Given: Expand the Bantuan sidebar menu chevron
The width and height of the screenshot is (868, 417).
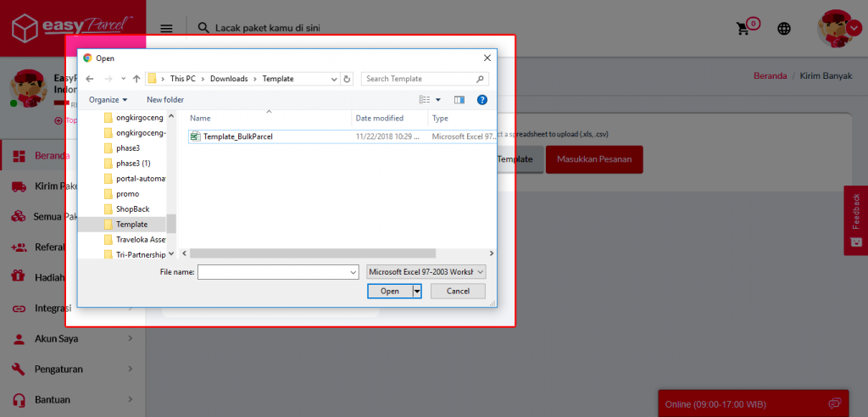Looking at the screenshot, I should [130, 399].
